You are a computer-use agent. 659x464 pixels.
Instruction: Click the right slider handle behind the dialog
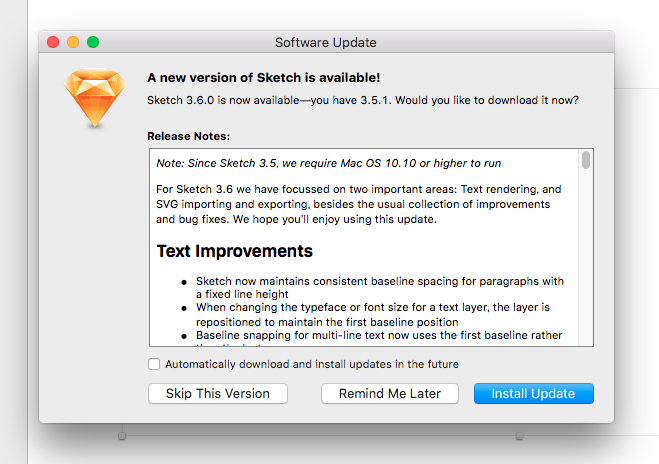tap(519, 436)
